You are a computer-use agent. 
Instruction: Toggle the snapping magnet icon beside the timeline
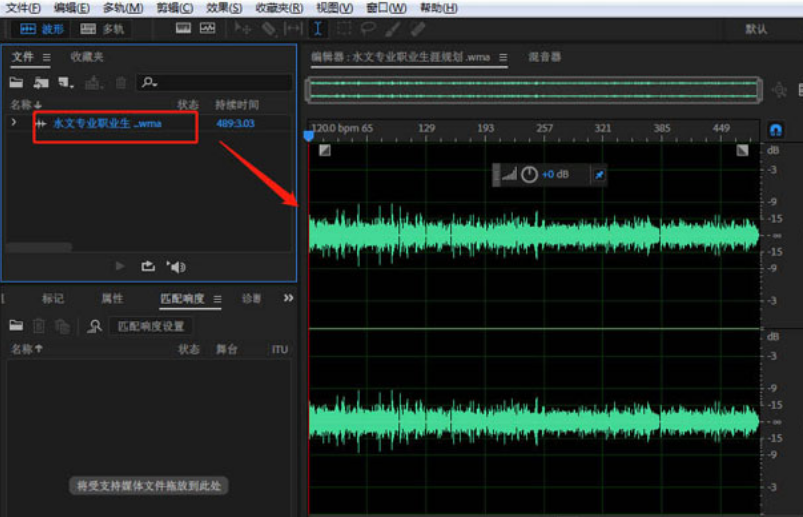[776, 130]
